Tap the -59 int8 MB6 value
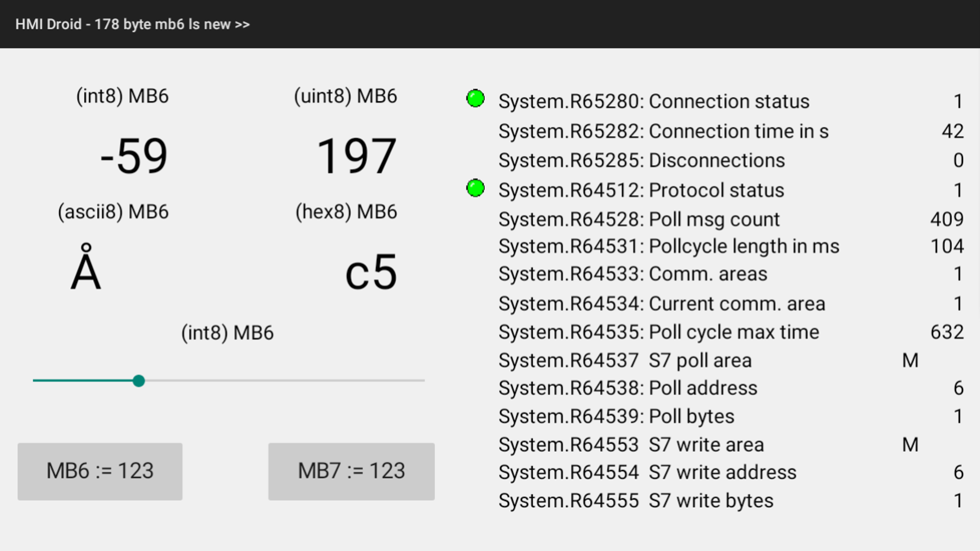Image resolution: width=980 pixels, height=551 pixels. (x=134, y=156)
